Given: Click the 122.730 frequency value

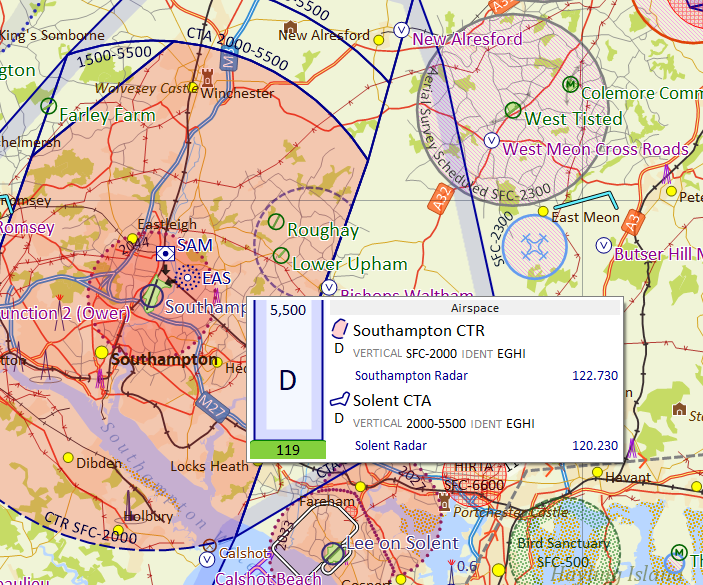Looking at the screenshot, I should click(595, 376).
